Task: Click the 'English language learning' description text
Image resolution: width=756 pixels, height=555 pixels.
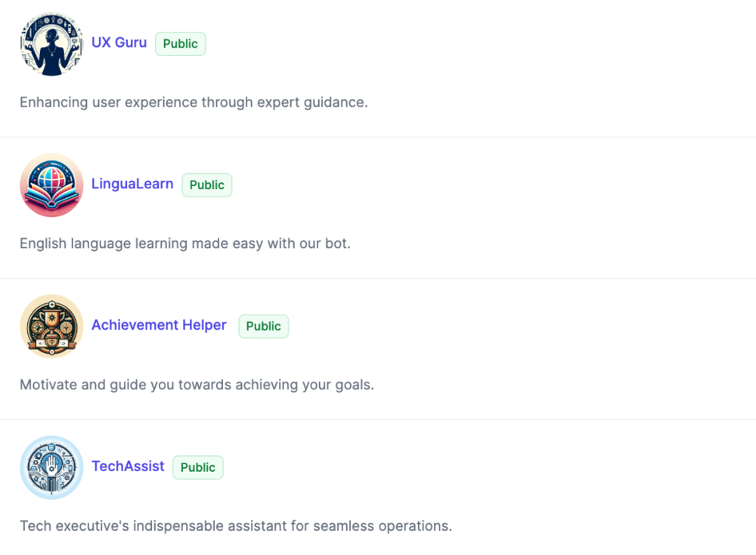Action: tap(185, 243)
